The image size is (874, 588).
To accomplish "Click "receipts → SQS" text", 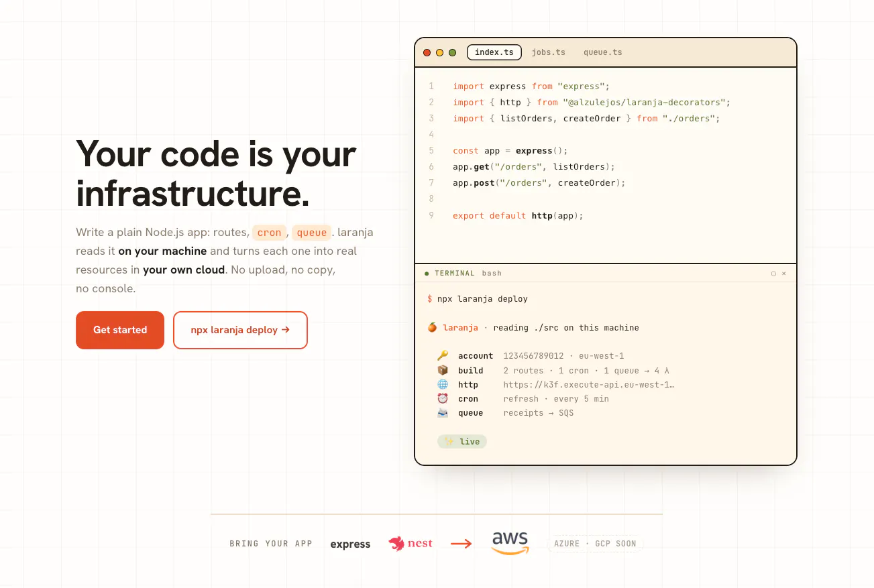I will click(x=539, y=413).
